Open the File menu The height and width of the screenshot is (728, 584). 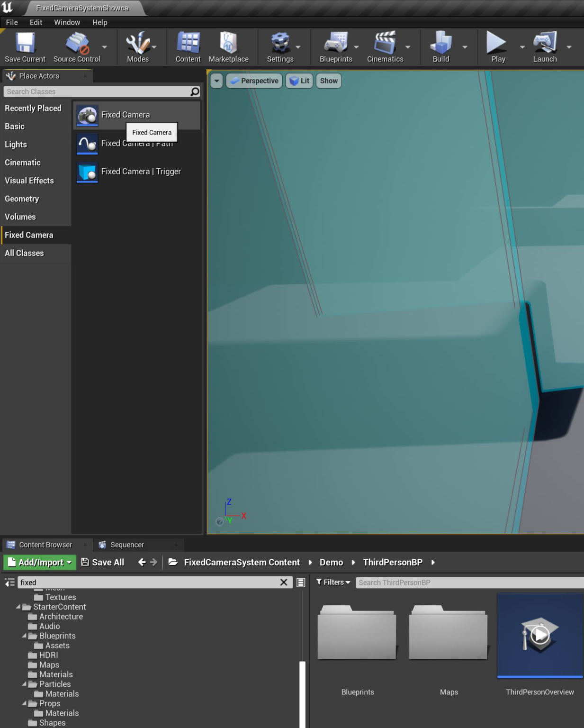(x=12, y=22)
